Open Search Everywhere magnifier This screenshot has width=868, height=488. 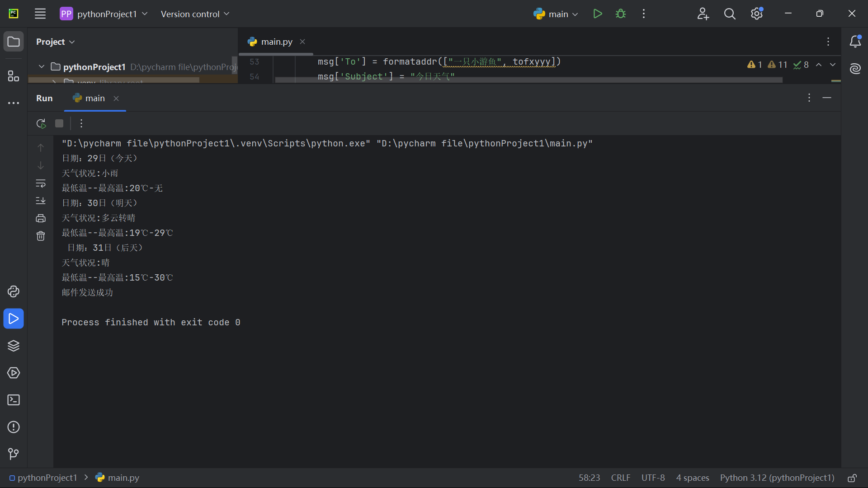[730, 14]
